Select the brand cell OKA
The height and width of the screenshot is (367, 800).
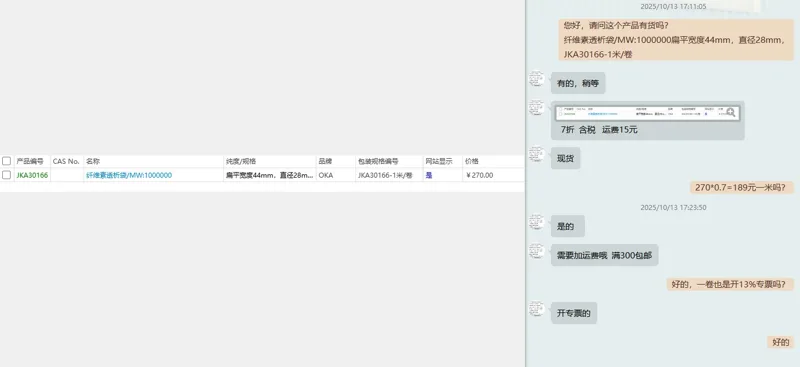326,175
